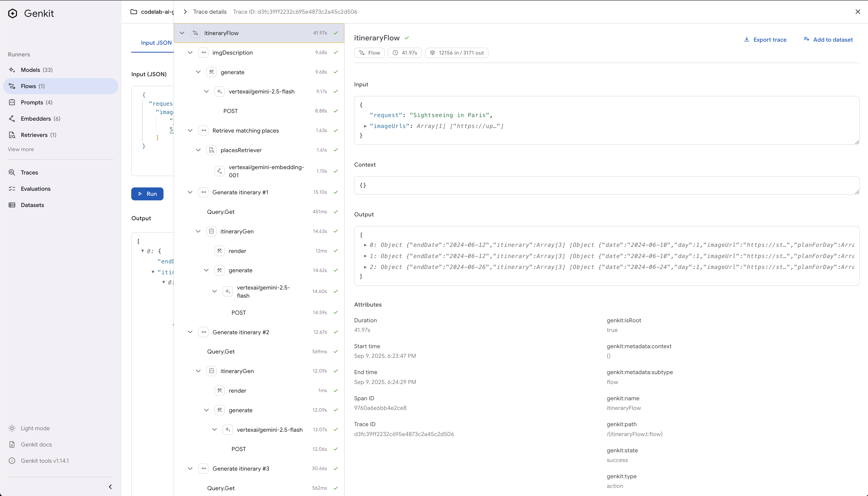The width and height of the screenshot is (868, 496).
Task: Click the Genkit logo icon
Action: point(13,13)
